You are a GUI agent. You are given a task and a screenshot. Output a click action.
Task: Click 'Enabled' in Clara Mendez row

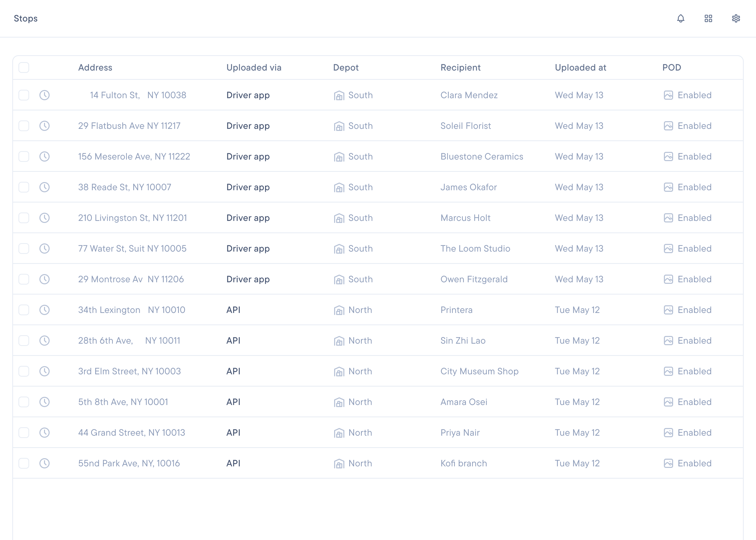coord(694,95)
